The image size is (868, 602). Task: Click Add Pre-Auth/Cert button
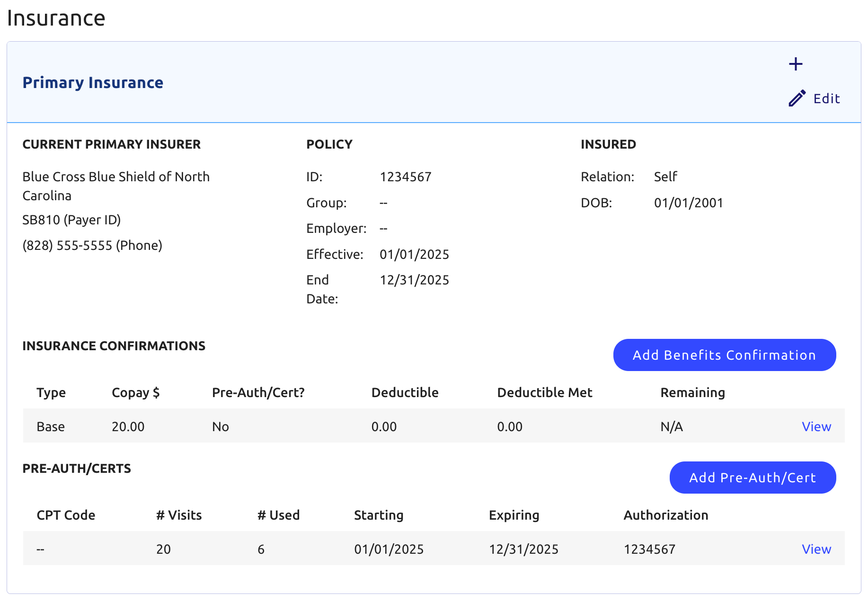tap(753, 478)
